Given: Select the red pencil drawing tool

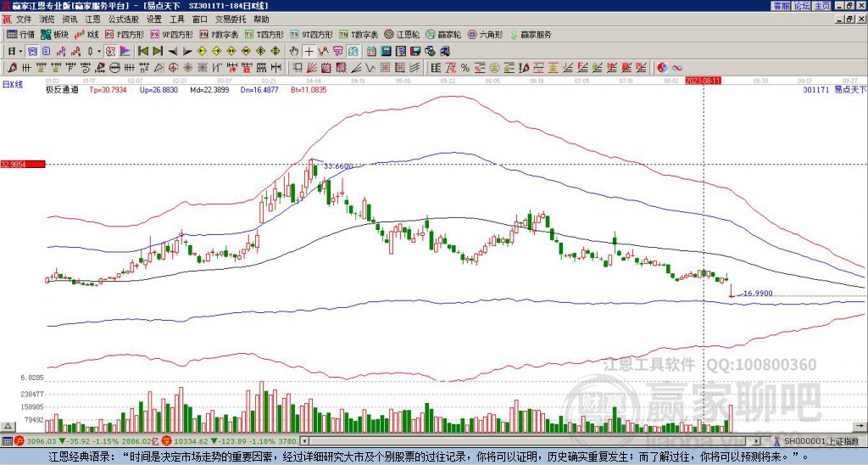Looking at the screenshot, I should click(x=11, y=68).
